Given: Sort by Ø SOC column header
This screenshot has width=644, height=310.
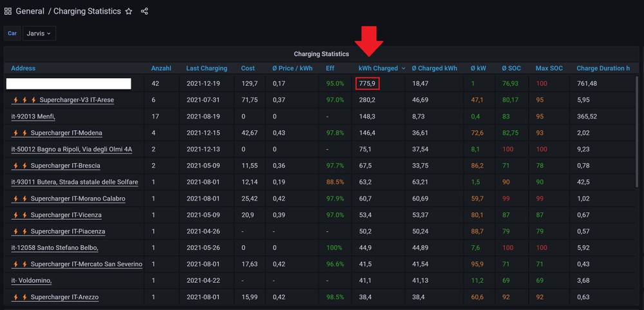Looking at the screenshot, I should pos(511,68).
